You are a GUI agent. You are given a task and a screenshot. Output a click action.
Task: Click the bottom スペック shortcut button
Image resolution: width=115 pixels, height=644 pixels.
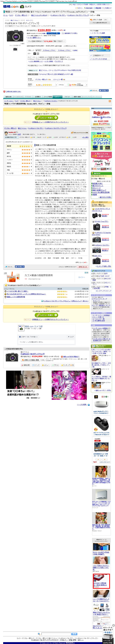click(36, 365)
